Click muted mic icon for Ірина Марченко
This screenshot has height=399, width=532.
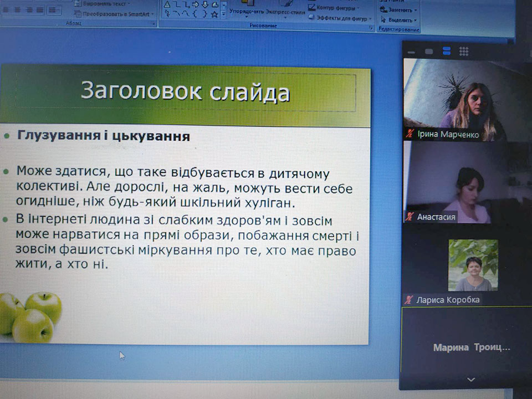coord(410,134)
